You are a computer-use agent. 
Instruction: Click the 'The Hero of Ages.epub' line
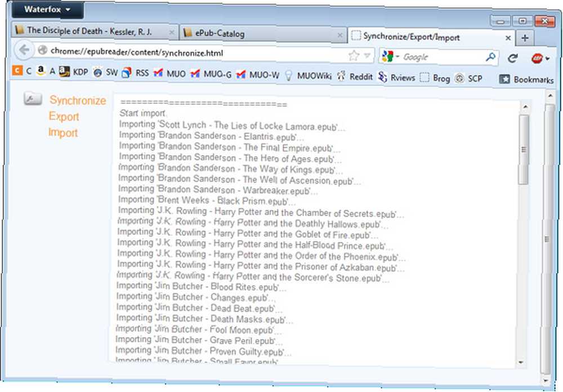(x=230, y=158)
